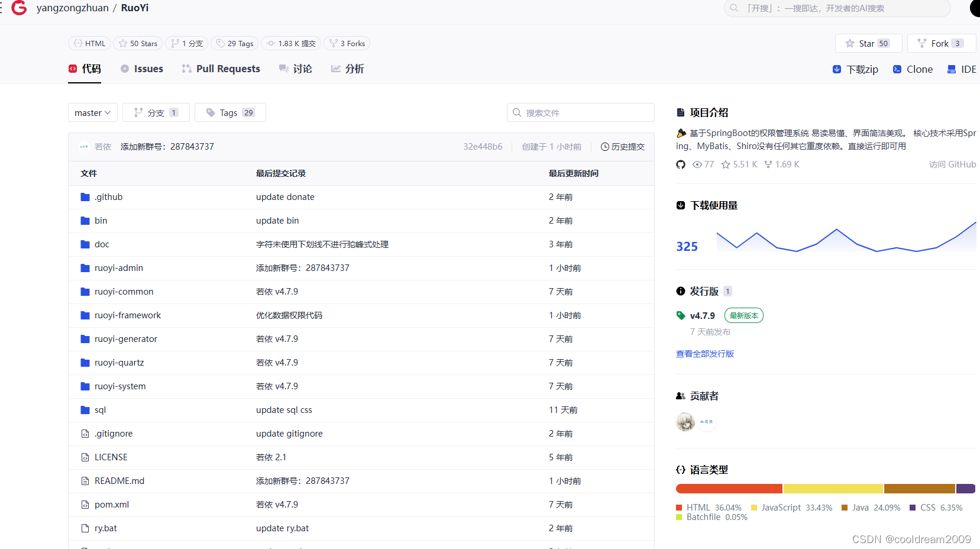Click the first contributor avatar
Image resolution: width=980 pixels, height=549 pixels.
(685, 422)
